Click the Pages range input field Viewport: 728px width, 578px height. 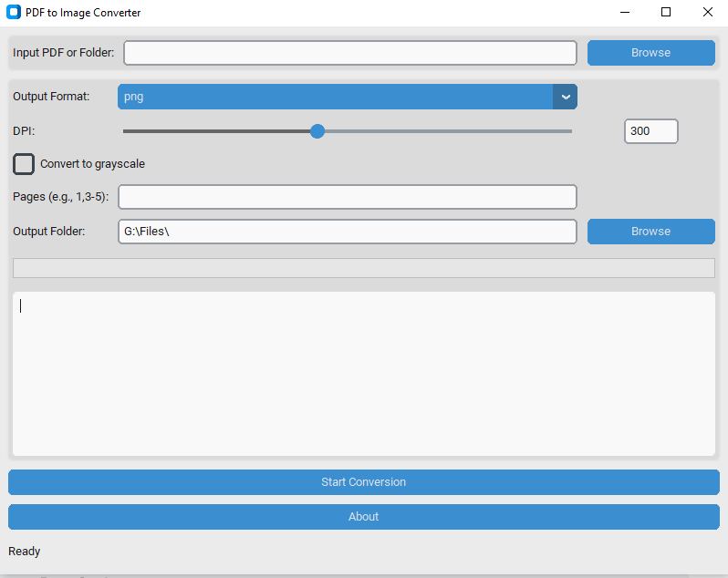(348, 197)
